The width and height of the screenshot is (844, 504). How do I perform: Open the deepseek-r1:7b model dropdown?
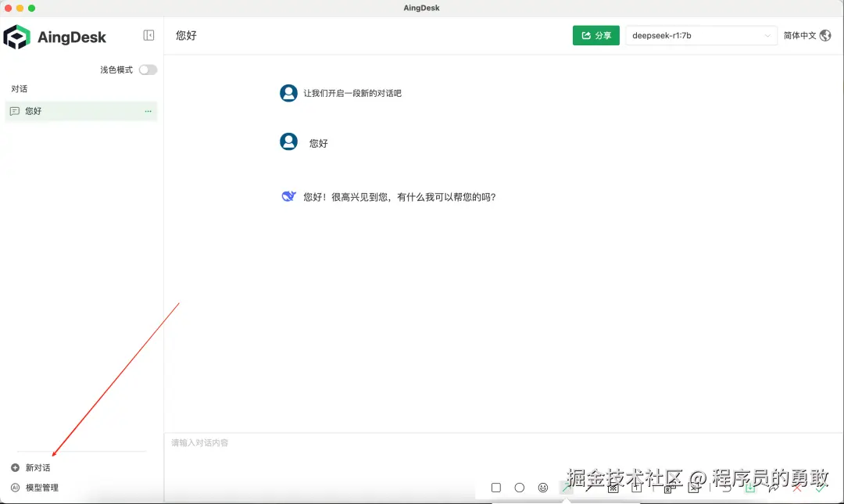(x=700, y=35)
